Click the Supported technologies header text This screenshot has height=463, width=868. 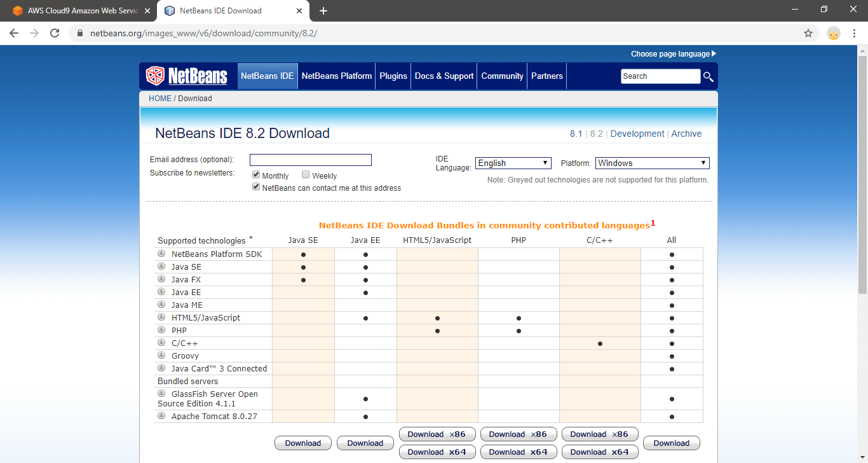201,240
